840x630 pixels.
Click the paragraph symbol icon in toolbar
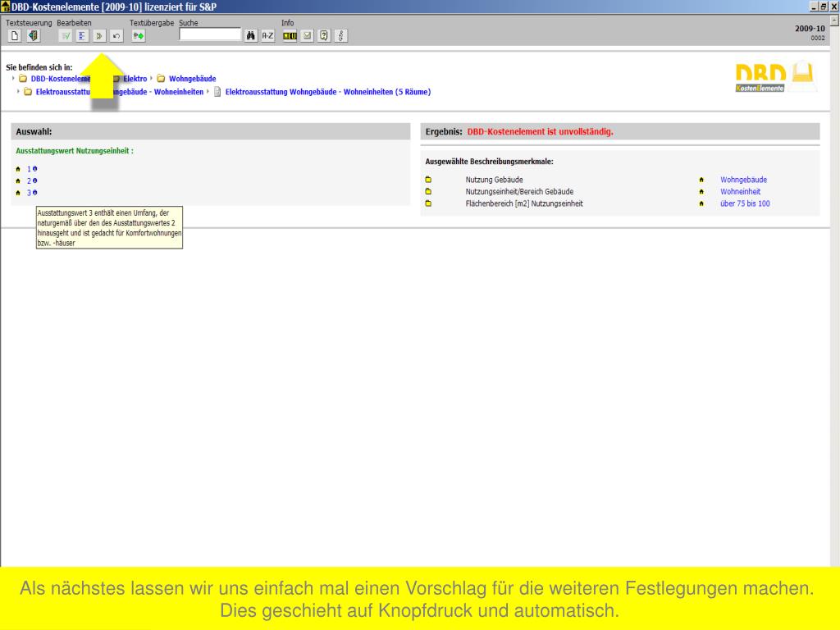pos(341,35)
